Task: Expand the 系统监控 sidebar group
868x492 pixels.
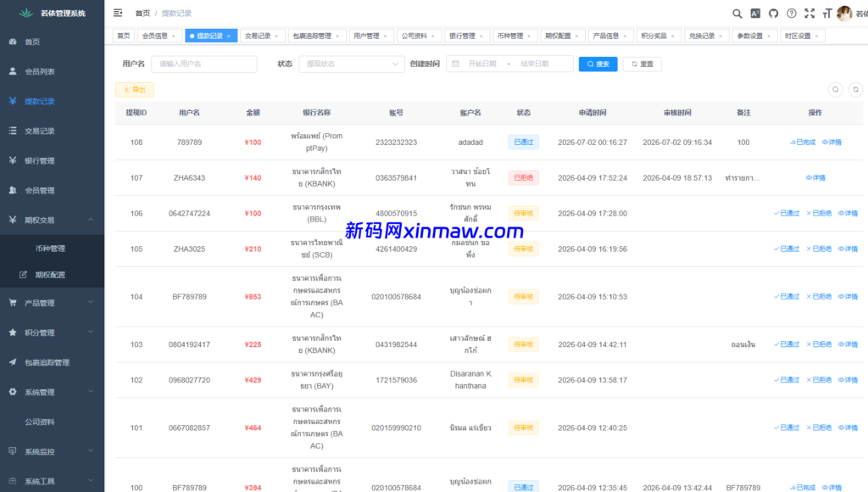Action: [x=52, y=451]
